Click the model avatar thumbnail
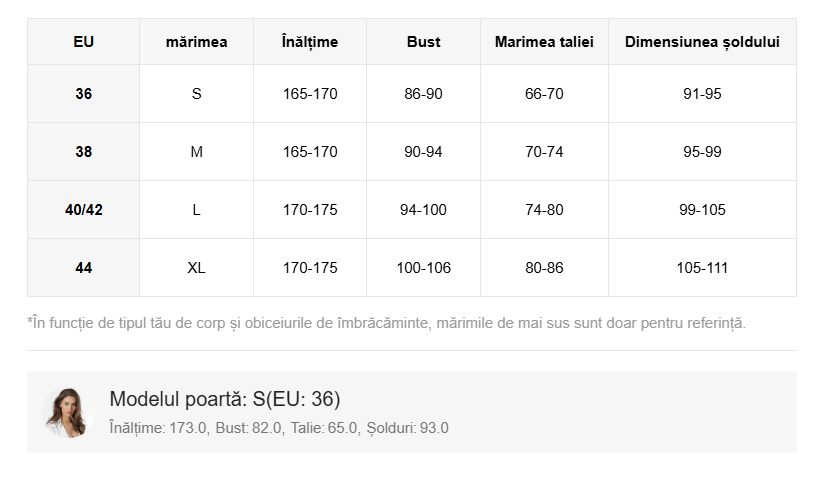Screen dimensions: 829x479 pyautogui.click(x=66, y=412)
